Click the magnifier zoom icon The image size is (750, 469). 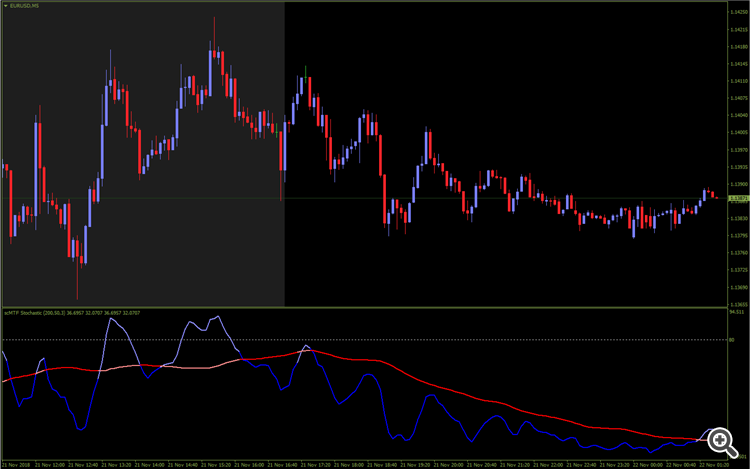722,443
